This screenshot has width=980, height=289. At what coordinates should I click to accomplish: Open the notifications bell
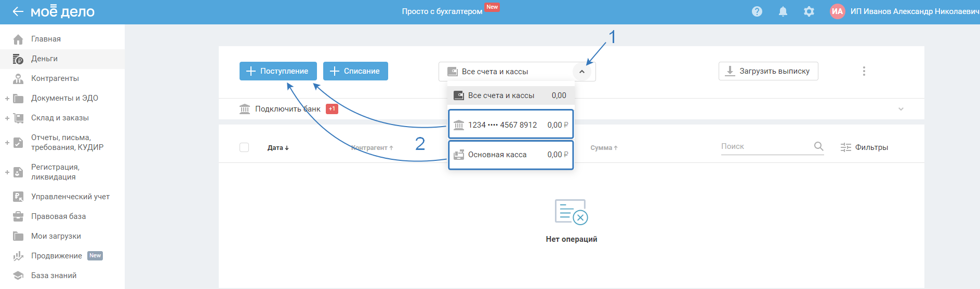point(783,11)
